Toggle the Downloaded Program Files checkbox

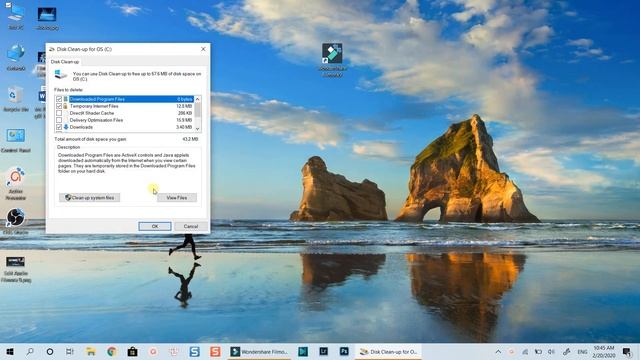59,99
